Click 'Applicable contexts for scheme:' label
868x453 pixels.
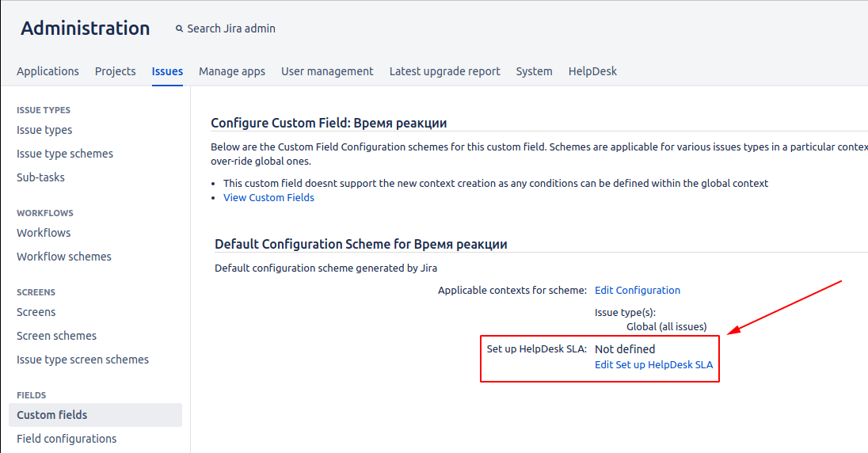coord(512,290)
